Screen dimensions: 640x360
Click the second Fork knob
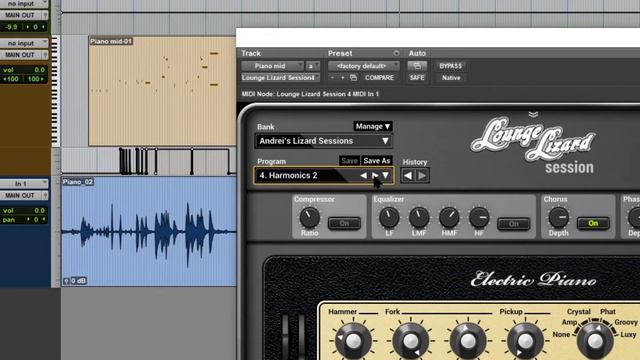[x=468, y=340]
